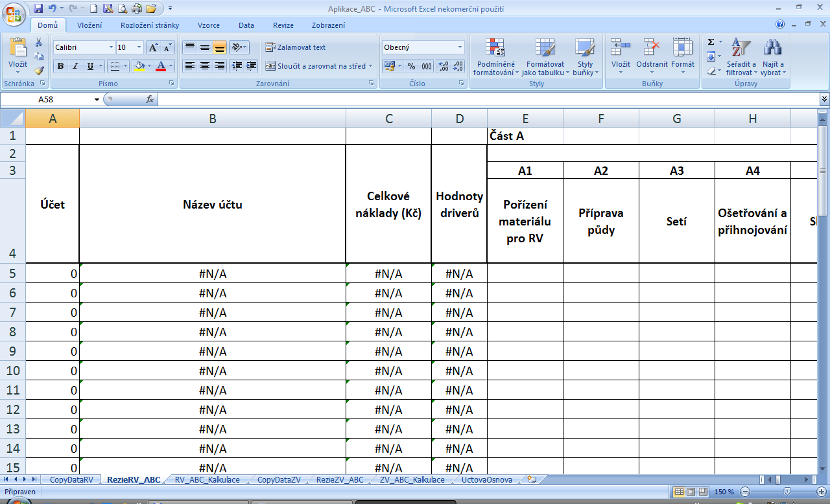
Task: Open a file using the folder icon
Action: coord(152,9)
